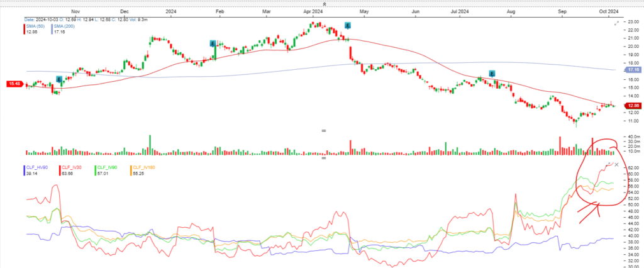Click the red 15.48 price tag
Viewport: 644px width, 268px height.
pyautogui.click(x=14, y=84)
